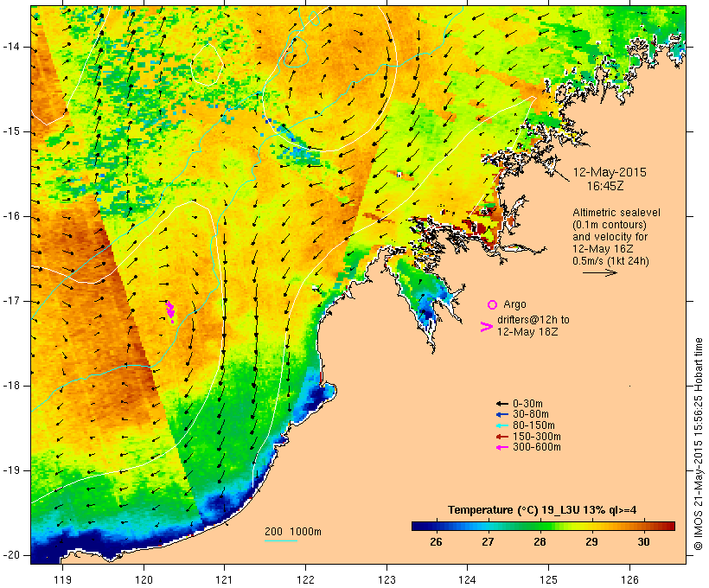709x588 pixels.
Task: Select the green 28 region of colorbar
Action: click(x=540, y=526)
